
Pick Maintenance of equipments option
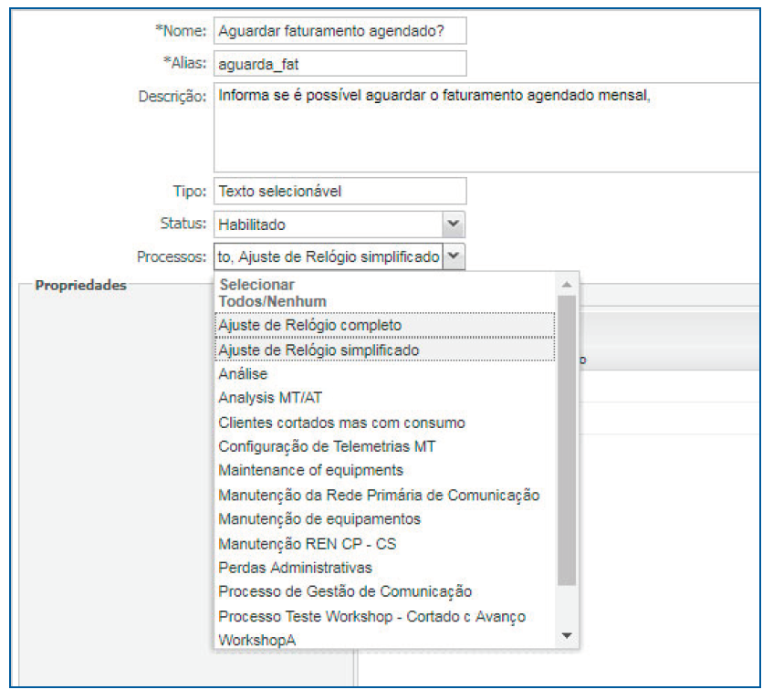pyautogui.click(x=310, y=470)
